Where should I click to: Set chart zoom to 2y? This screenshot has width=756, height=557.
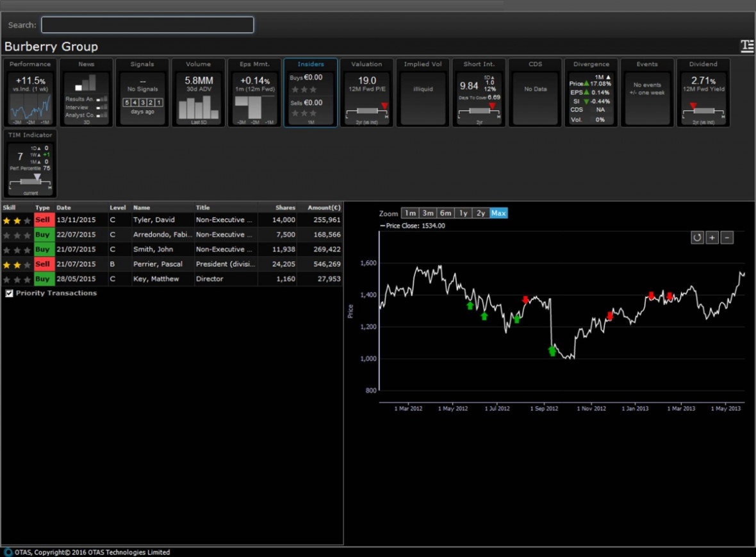[481, 213]
